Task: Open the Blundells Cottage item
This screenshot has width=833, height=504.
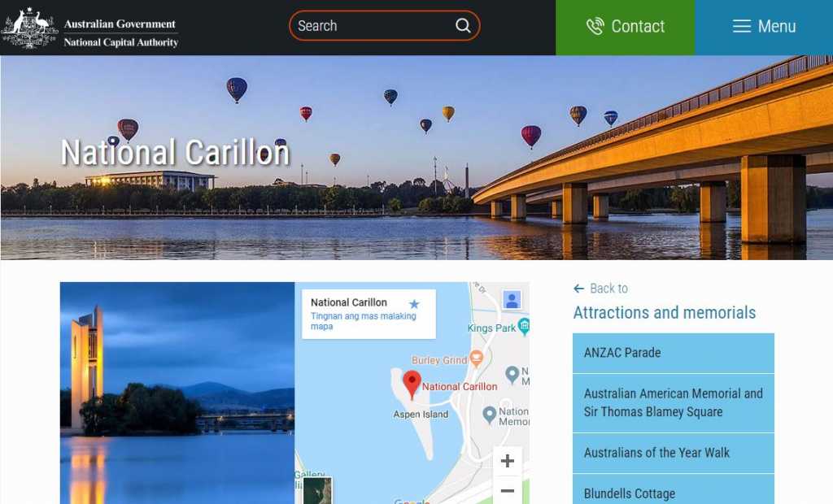Action: coord(673,491)
